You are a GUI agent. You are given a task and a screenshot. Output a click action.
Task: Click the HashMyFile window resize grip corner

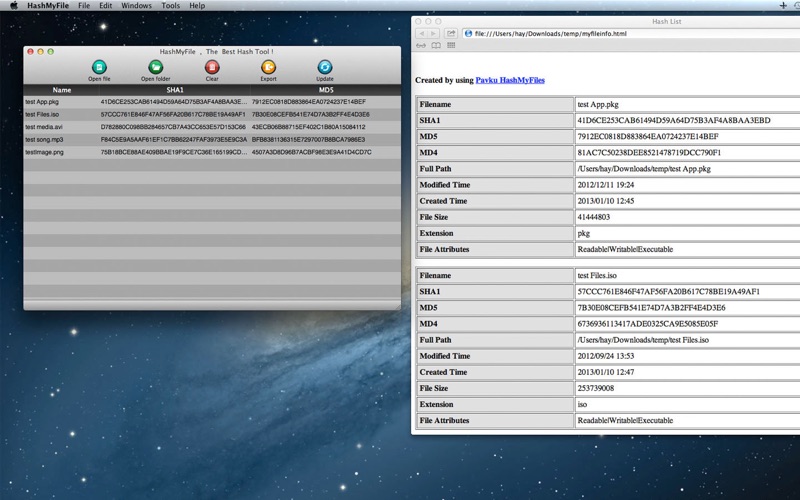pos(397,306)
